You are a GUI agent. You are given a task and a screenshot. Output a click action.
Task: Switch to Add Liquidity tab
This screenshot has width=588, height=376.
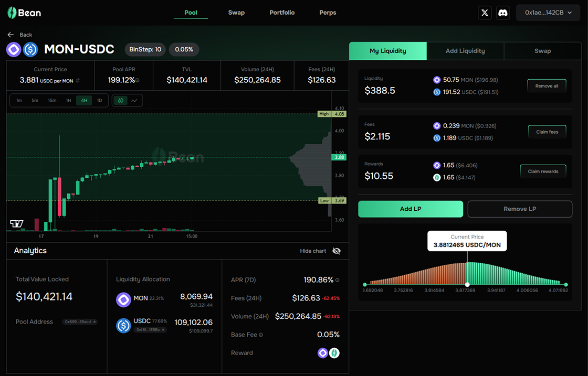point(465,51)
